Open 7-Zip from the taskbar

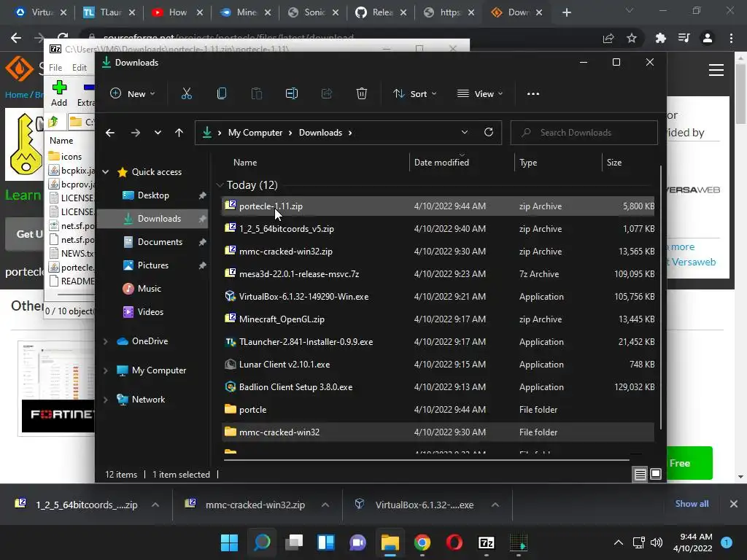487,542
